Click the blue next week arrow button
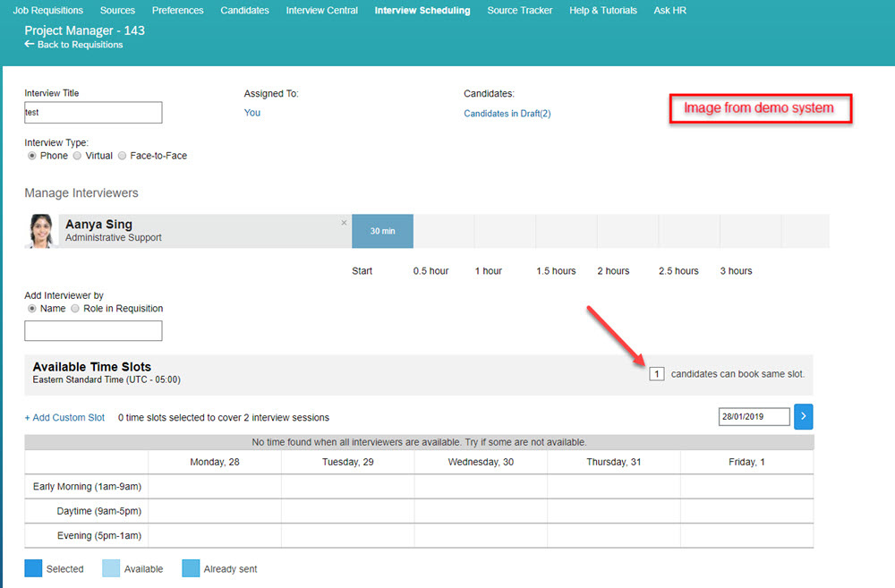This screenshot has height=588, width=895. [803, 417]
